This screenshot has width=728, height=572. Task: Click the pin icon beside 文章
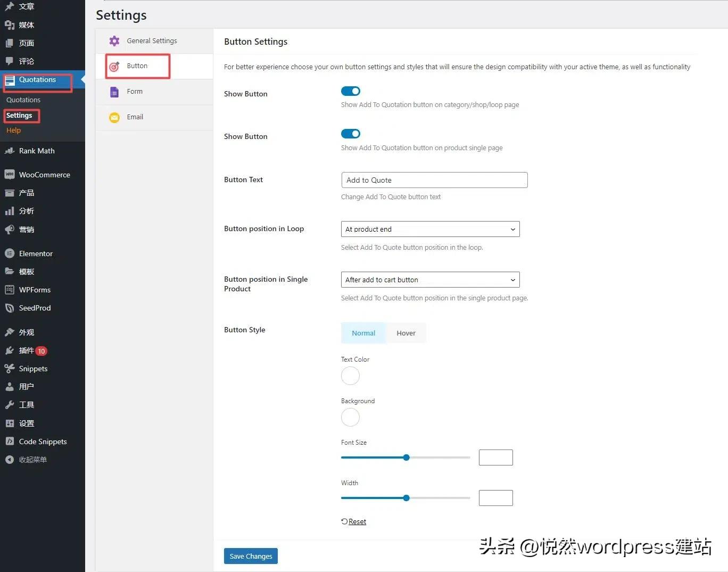10,6
